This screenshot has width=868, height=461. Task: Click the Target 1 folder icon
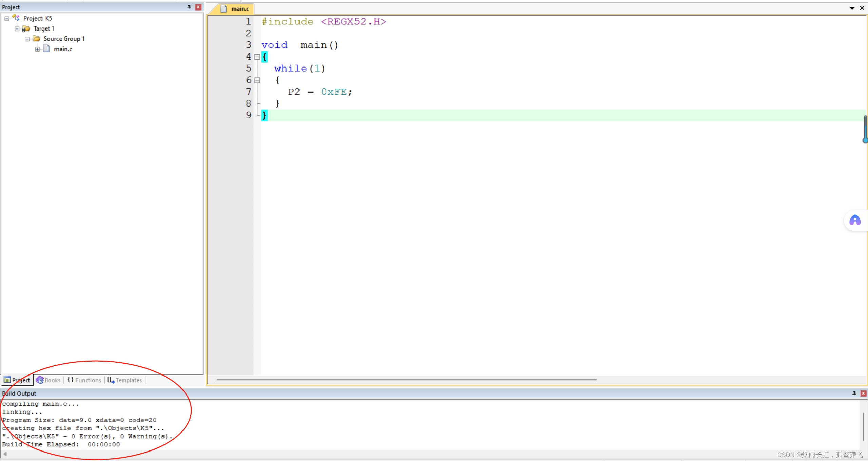(26, 28)
